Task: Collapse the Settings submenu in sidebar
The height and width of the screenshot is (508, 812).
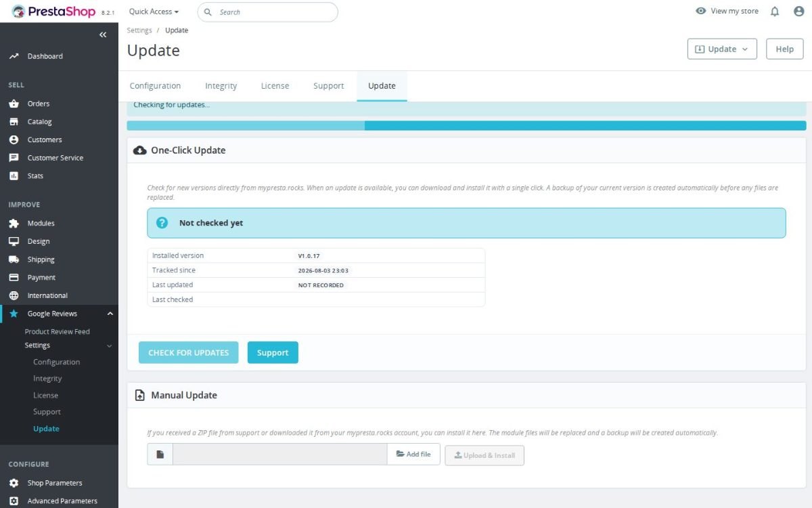Action: click(110, 346)
